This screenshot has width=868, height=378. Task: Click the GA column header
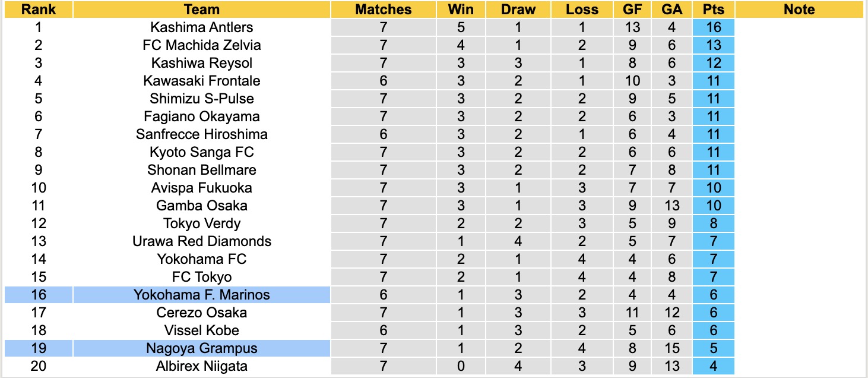671,10
